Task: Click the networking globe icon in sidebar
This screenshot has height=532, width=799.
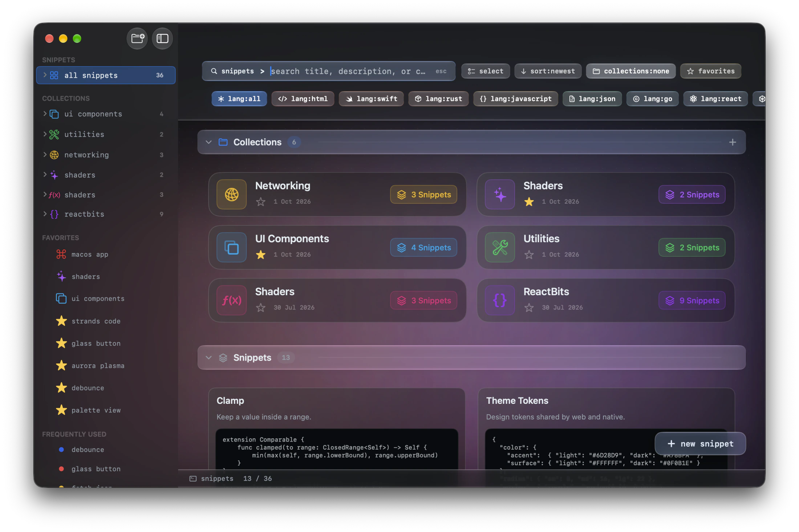Action: click(54, 155)
